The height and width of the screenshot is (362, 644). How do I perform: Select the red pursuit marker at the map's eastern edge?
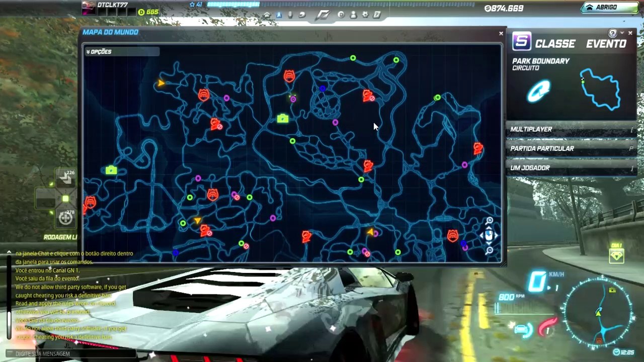[x=478, y=148]
